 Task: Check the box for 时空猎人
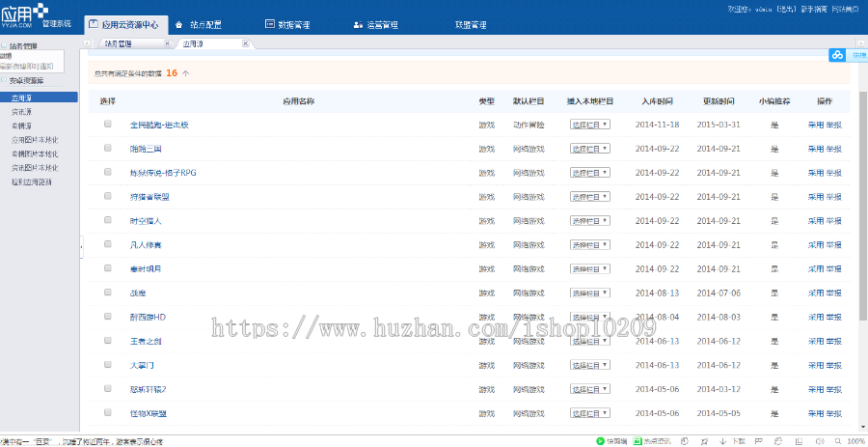point(108,220)
